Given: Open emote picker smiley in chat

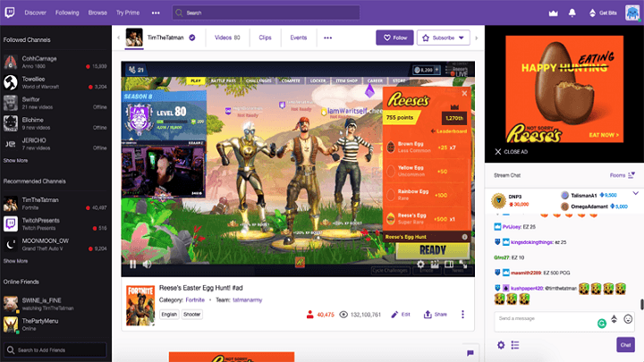Looking at the screenshot, I should 628,319.
